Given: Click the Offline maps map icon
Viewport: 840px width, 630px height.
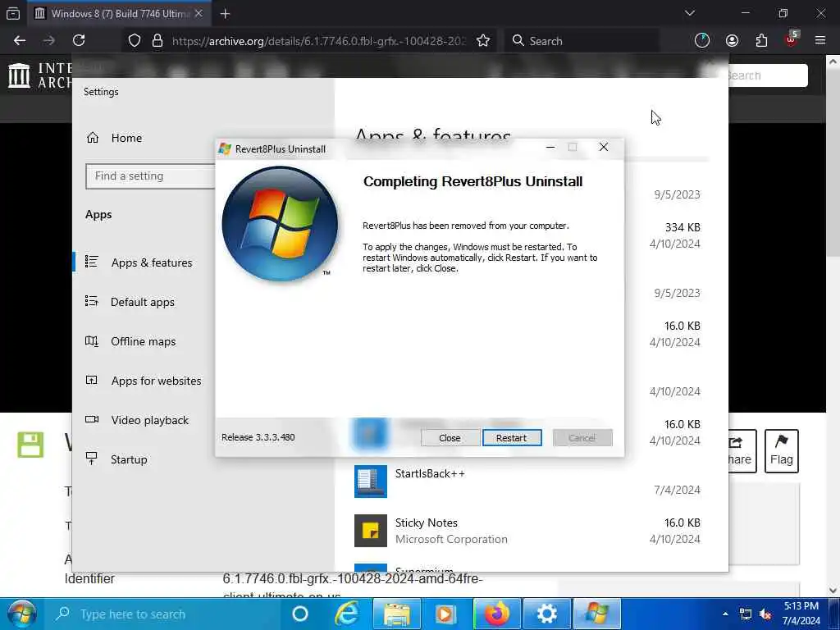Looking at the screenshot, I should point(92,340).
